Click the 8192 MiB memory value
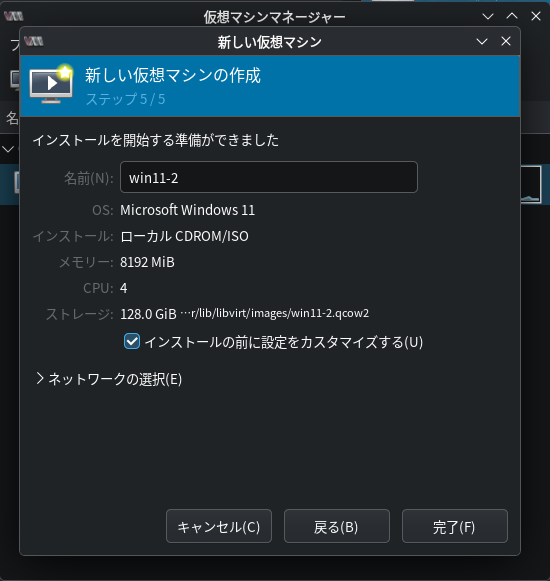 click(147, 262)
